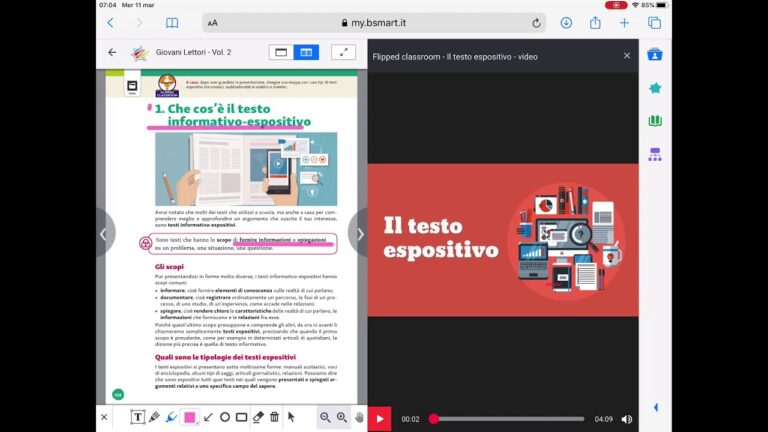This screenshot has width=768, height=432.
Task: Delete annotations with trash icon
Action: coord(274,417)
